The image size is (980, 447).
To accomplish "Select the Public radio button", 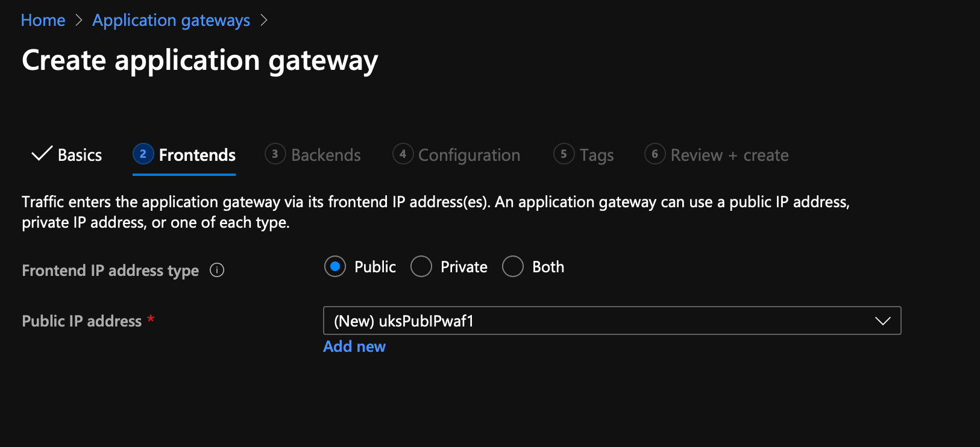I will point(335,266).
